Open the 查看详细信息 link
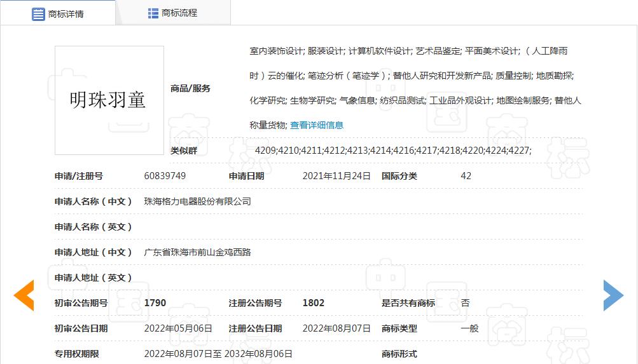The width and height of the screenshot is (638, 364). pyautogui.click(x=317, y=125)
